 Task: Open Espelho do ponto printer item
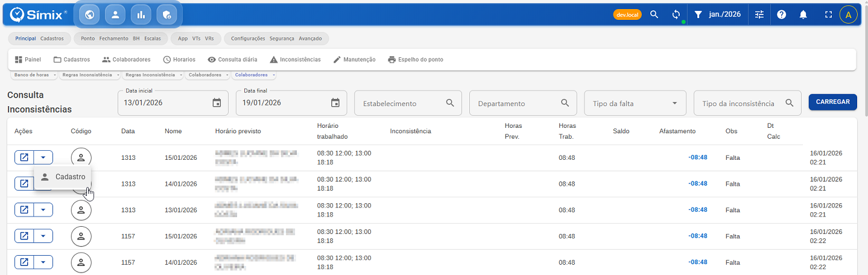[x=416, y=60]
